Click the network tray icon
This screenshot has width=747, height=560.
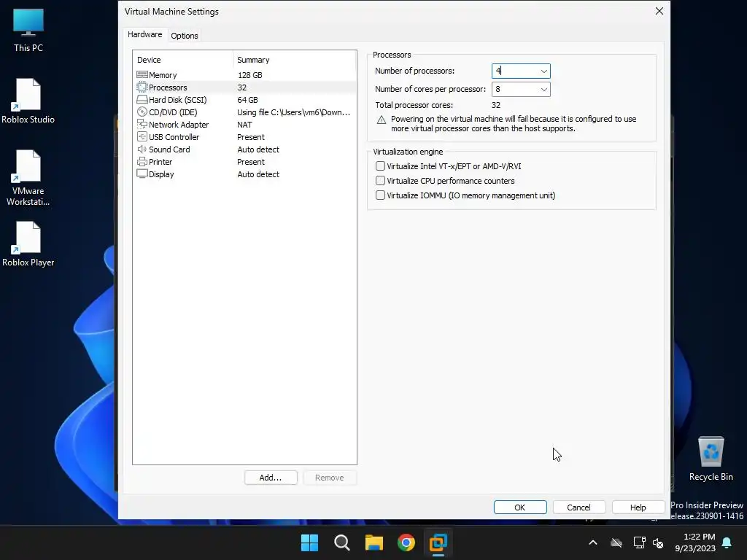pos(639,542)
